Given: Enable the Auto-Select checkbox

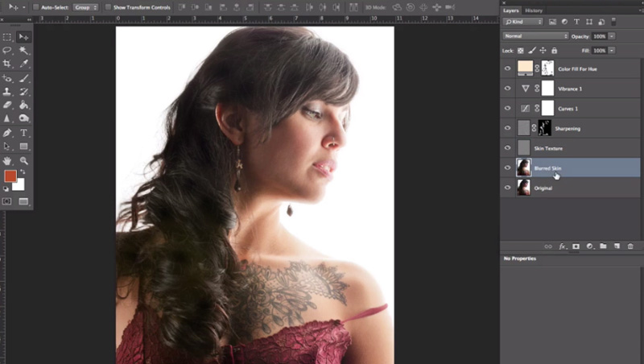Looking at the screenshot, I should point(36,7).
